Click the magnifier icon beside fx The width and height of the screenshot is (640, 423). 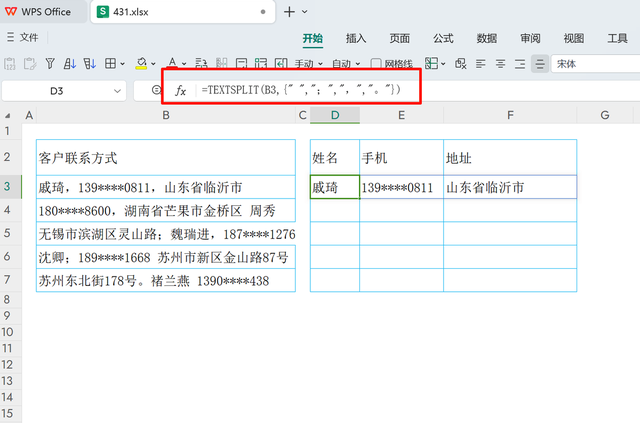tap(156, 90)
